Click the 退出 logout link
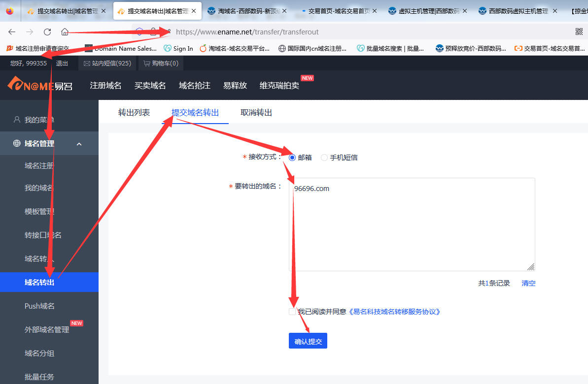The height and width of the screenshot is (384, 588). (x=62, y=64)
